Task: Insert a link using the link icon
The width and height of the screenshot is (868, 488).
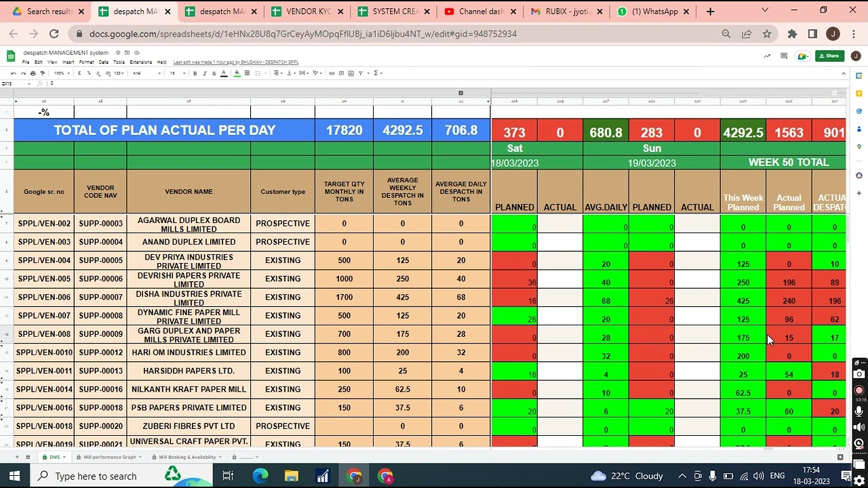Action: [x=332, y=73]
